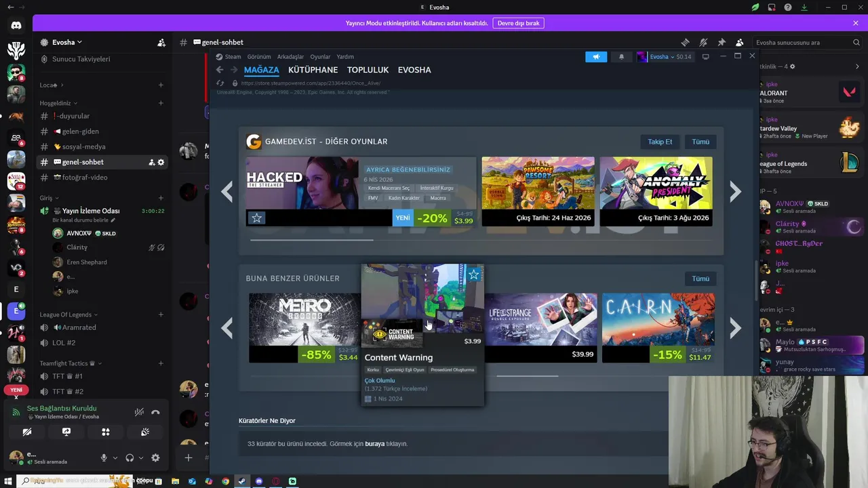
Task: Open Görünüm menu in Steam
Action: [x=259, y=57]
